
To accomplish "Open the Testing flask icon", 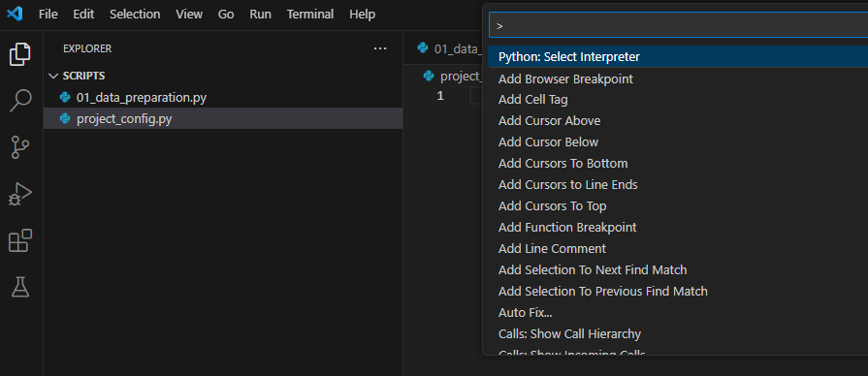I will pos(20,287).
